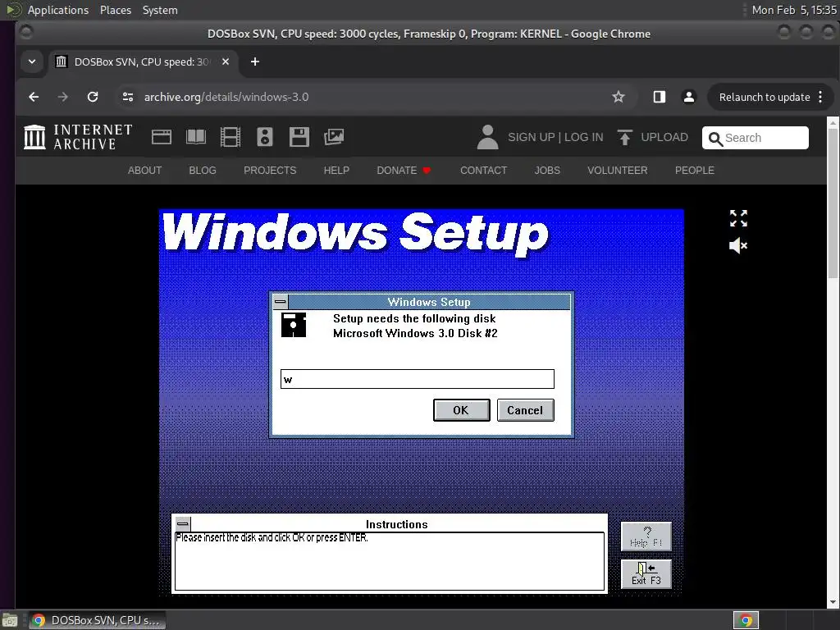
Task: Open the VOLUNTEER menu item
Action: click(x=617, y=171)
